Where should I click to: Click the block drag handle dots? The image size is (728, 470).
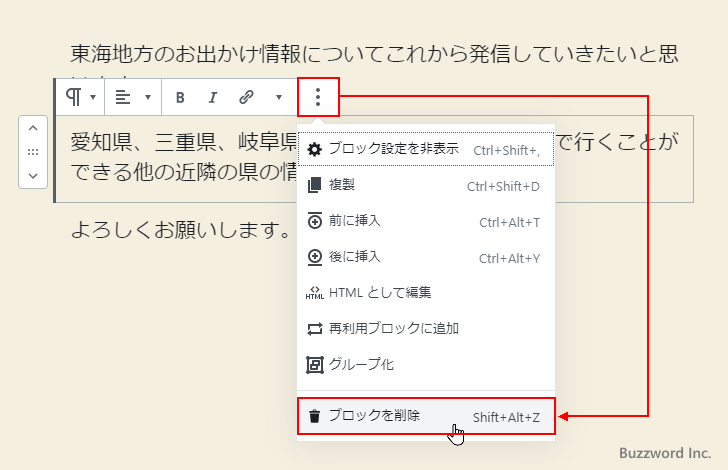33,152
